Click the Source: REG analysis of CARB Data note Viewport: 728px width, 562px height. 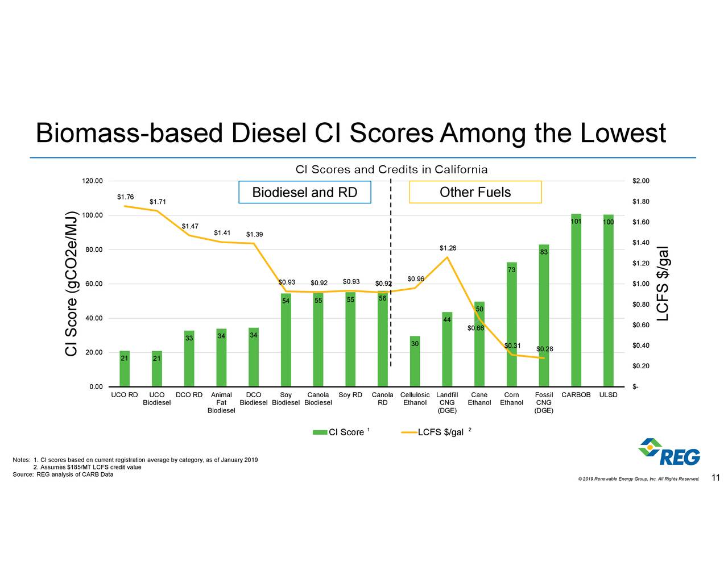point(63,474)
